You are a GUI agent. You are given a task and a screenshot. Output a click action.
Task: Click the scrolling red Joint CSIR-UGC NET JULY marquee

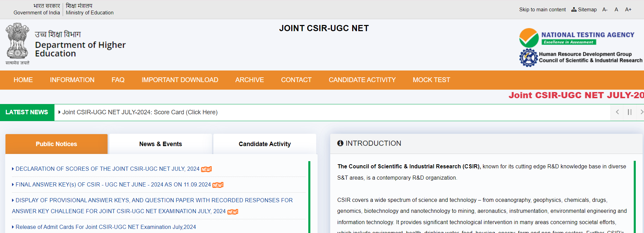[x=576, y=95]
